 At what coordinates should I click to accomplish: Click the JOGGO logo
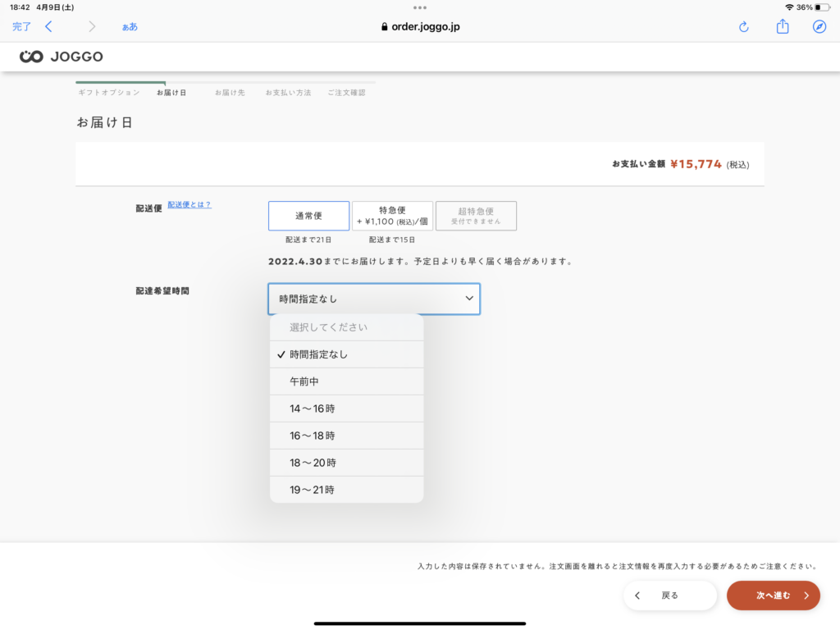pos(62,57)
